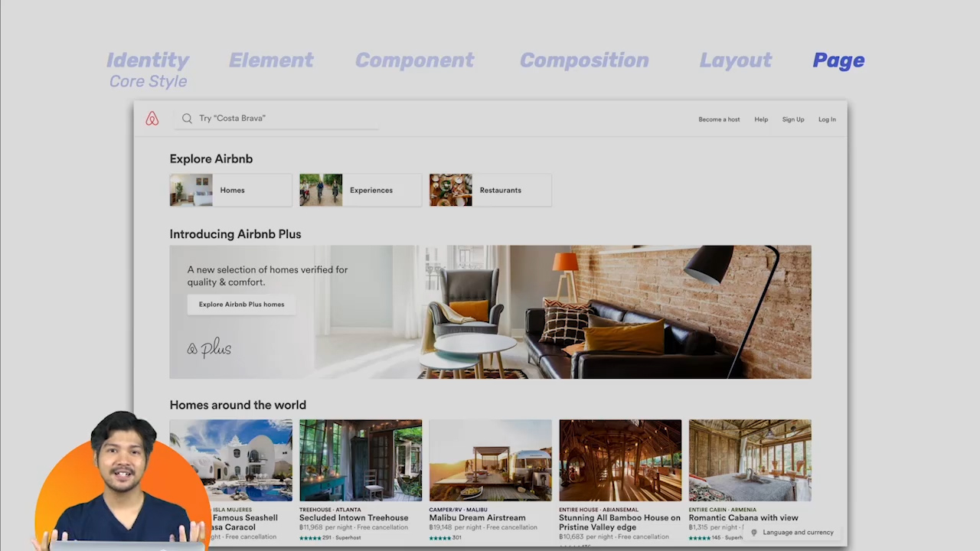Switch to the Identity tab

(148, 60)
